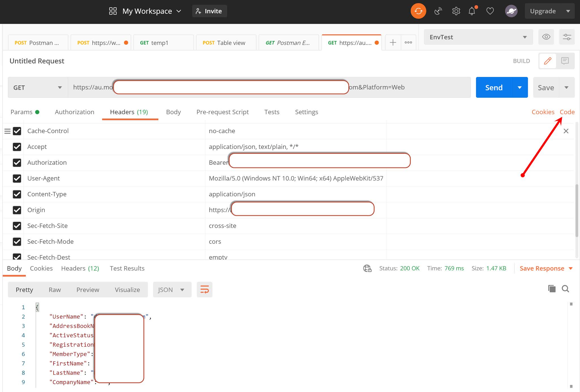Disable the User-Agent header checkbox
This screenshot has height=392, width=580.
17,178
